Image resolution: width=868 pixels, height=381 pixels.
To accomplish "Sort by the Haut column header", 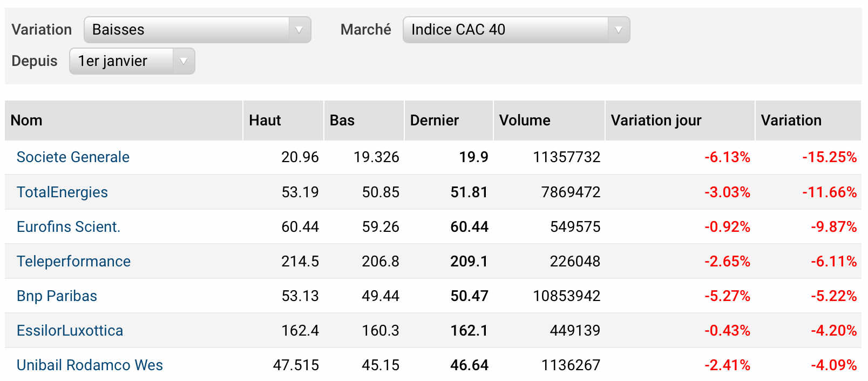I will click(x=265, y=121).
